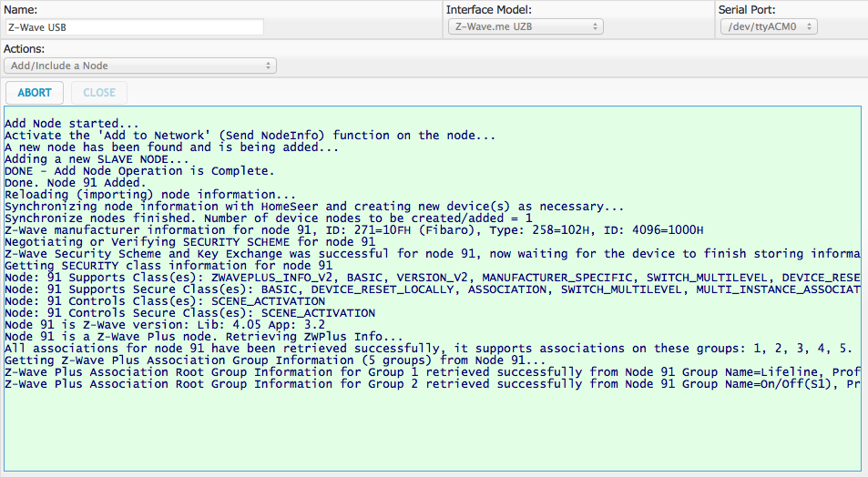Select line 'Getting Z-Wave Plus Association Group Information'

275,360
